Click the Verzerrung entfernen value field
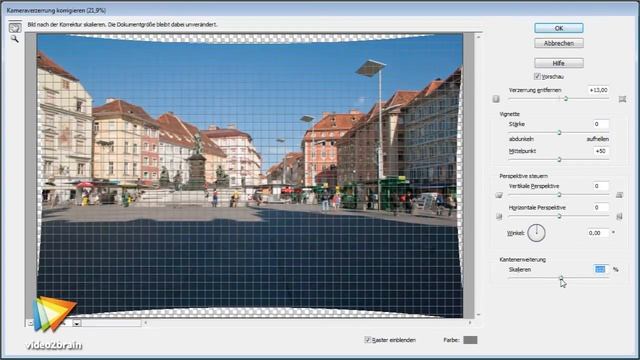Screen dimensions: 640x360 tap(598, 90)
